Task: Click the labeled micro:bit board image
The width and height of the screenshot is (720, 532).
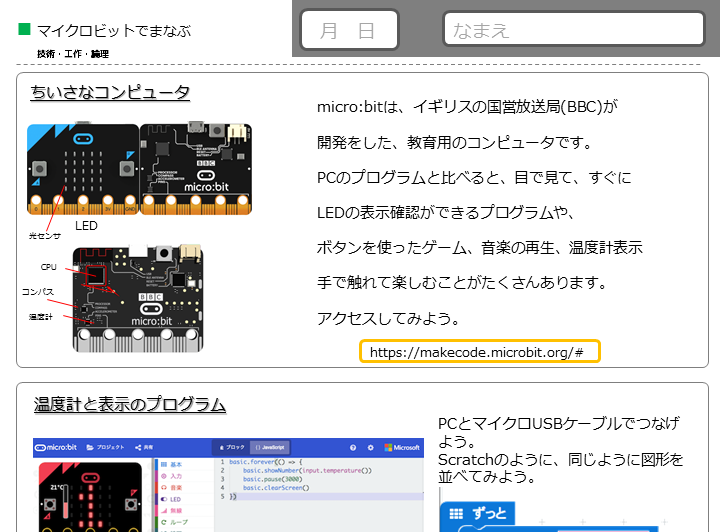Action: (x=138, y=298)
